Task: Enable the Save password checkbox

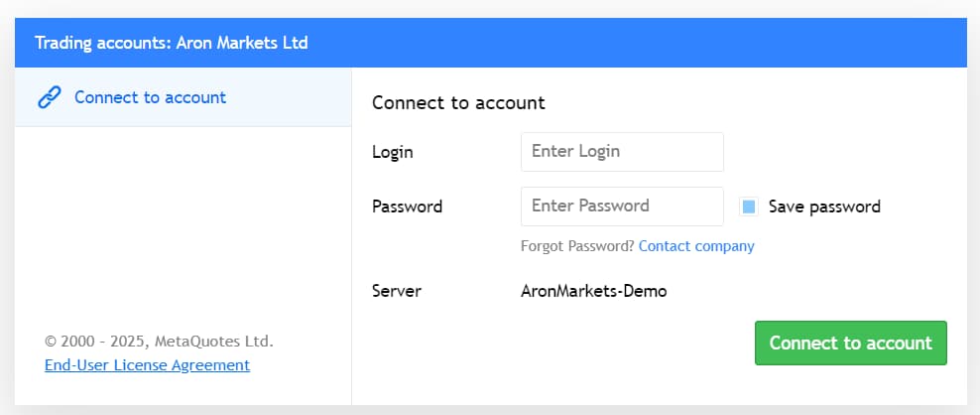Action: [749, 207]
